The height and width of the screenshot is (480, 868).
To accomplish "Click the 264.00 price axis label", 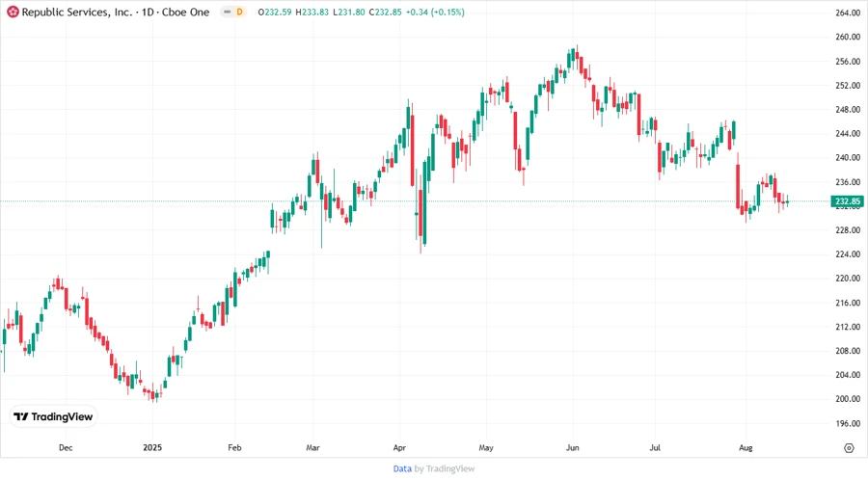I will pos(848,13).
